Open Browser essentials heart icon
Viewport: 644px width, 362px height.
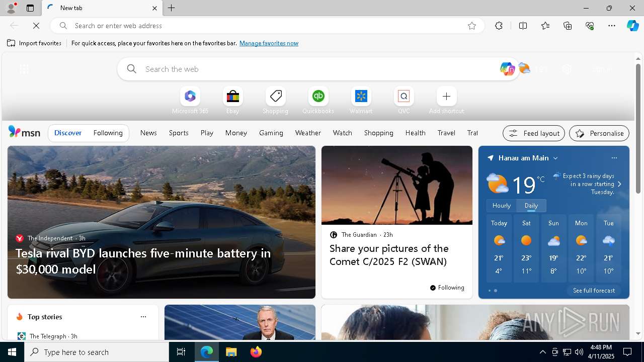[590, 26]
